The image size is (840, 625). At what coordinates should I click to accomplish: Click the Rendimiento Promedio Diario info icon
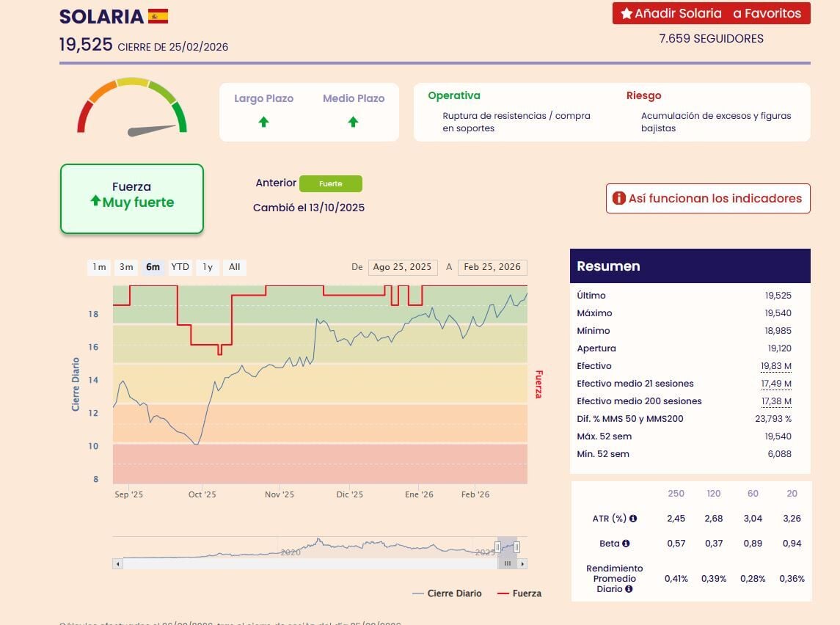point(629,589)
